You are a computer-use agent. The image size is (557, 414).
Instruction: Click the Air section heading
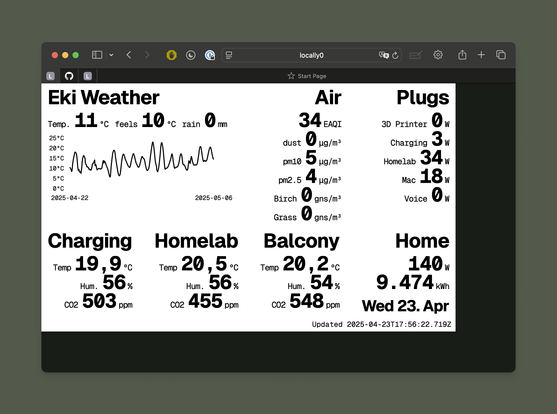tap(328, 97)
